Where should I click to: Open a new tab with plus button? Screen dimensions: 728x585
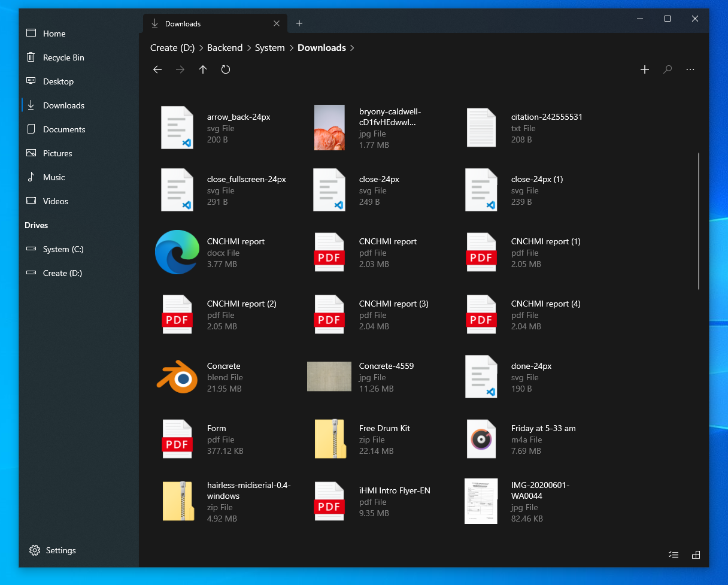(299, 23)
